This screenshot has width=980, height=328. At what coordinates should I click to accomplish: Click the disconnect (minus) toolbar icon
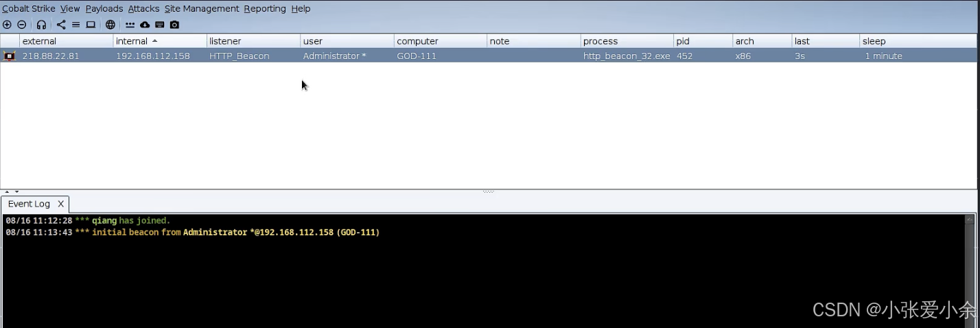21,25
